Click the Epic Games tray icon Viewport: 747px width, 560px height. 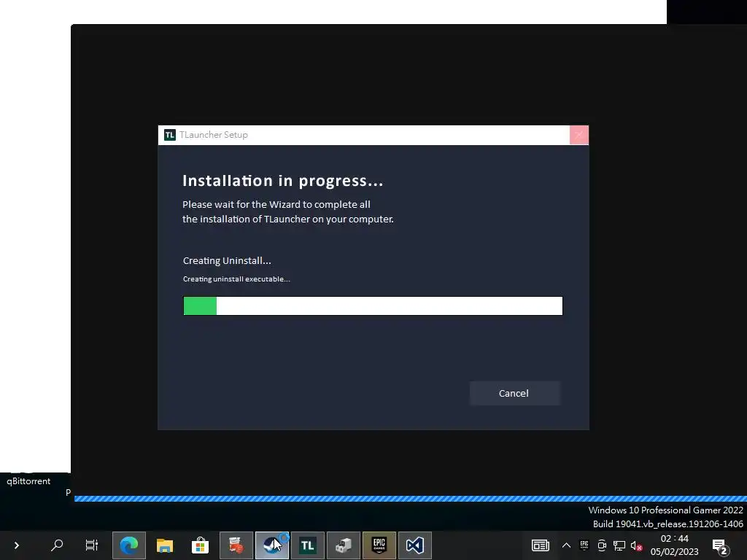click(x=584, y=545)
